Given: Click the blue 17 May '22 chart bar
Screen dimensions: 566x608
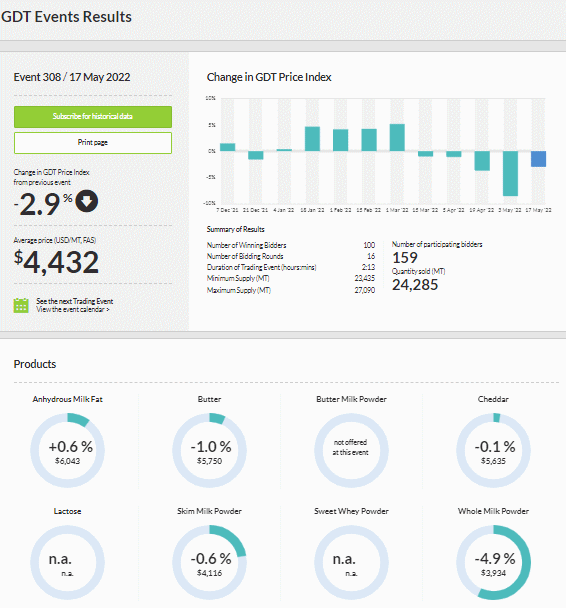Looking at the screenshot, I should pos(538,159).
